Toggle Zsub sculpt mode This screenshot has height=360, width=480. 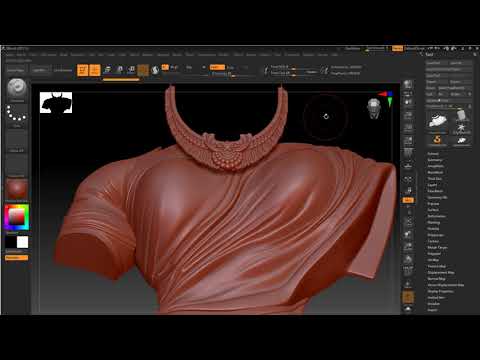tap(231, 67)
